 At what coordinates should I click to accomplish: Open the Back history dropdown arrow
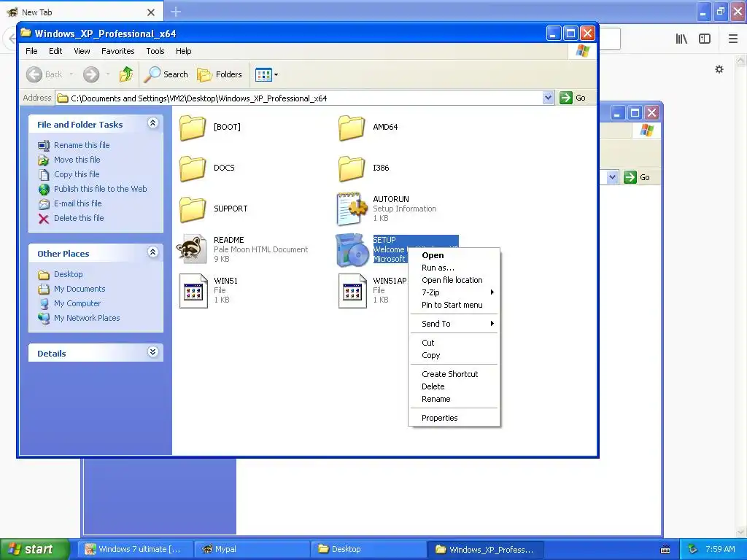[71, 74]
